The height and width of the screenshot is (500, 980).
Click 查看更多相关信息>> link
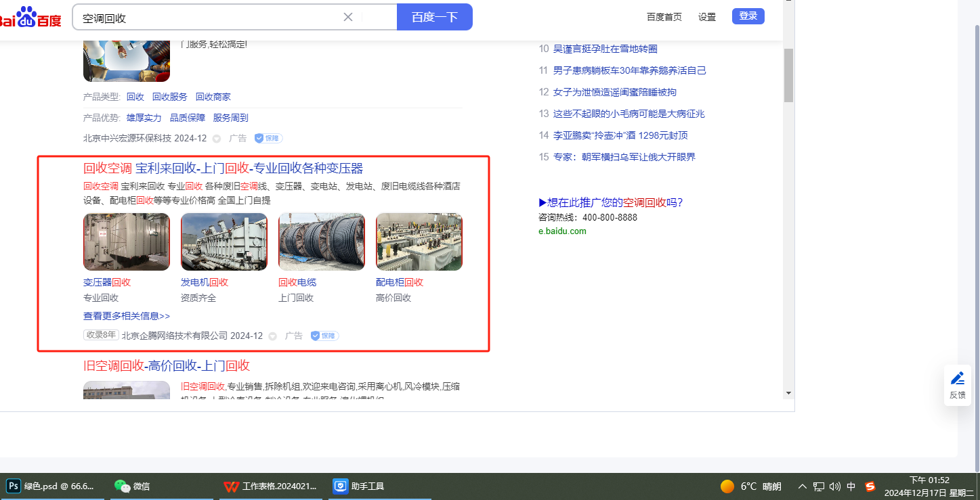coord(127,316)
